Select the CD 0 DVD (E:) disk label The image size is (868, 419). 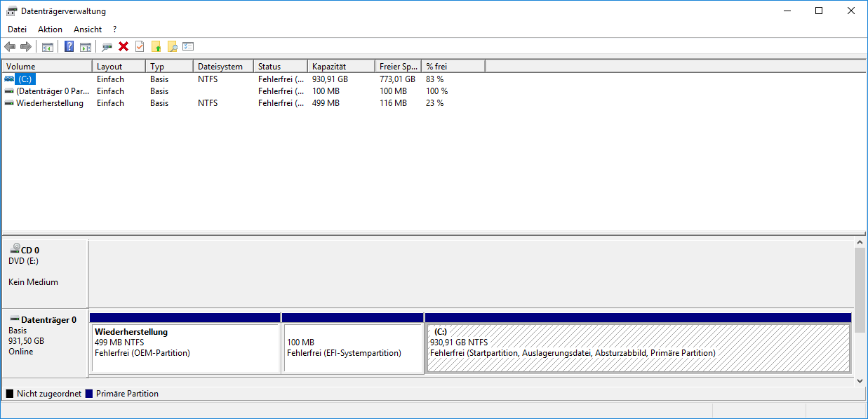tap(45, 272)
